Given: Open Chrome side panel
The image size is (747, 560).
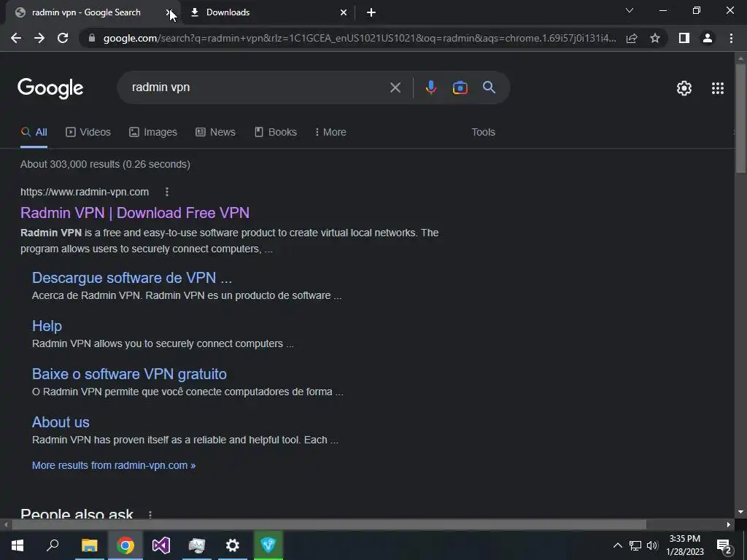Looking at the screenshot, I should (684, 38).
